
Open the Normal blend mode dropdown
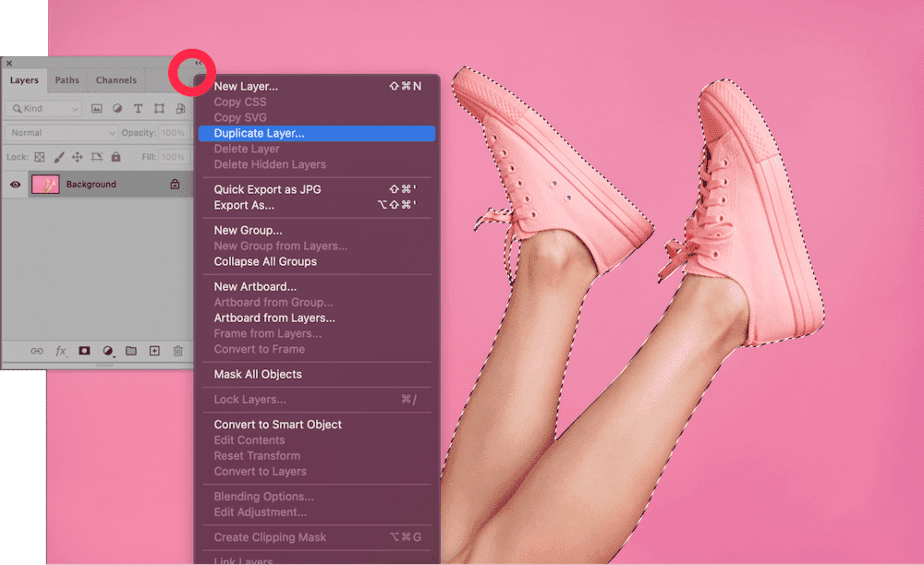click(x=61, y=133)
